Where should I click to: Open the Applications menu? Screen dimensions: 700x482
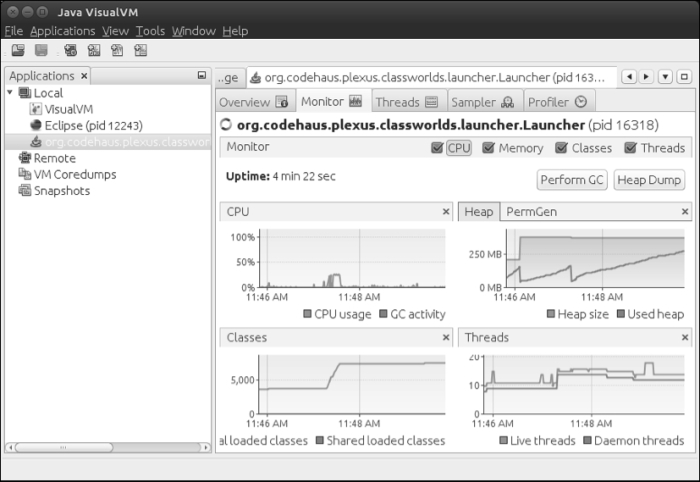click(62, 31)
